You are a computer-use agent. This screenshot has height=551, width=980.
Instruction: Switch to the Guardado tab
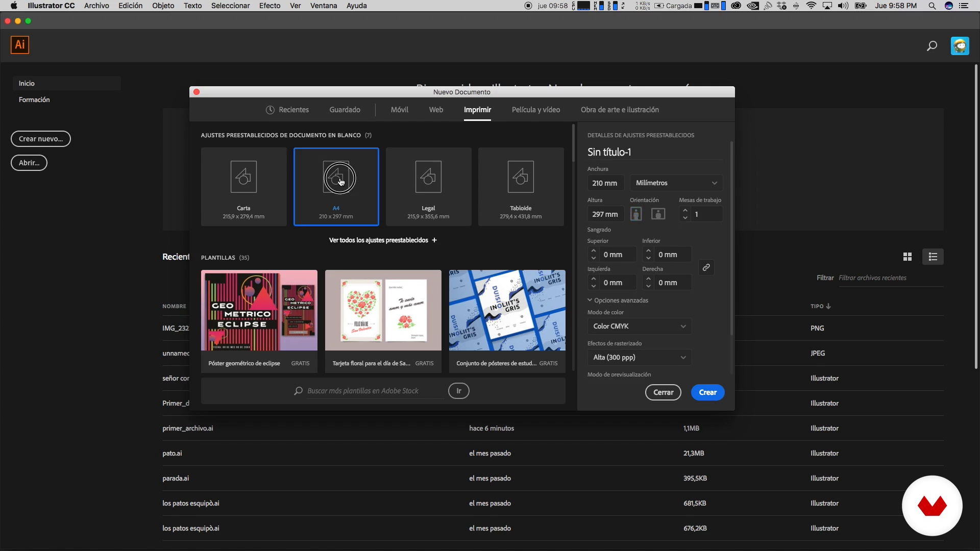pos(345,110)
